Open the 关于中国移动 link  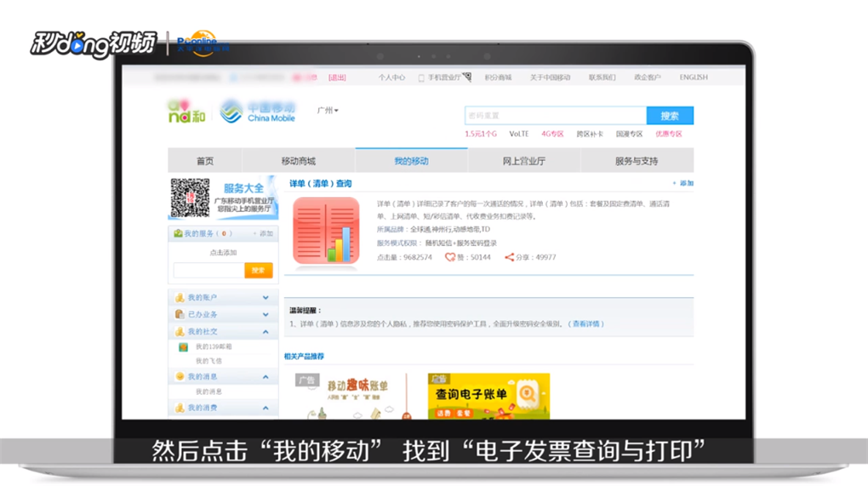(x=551, y=77)
